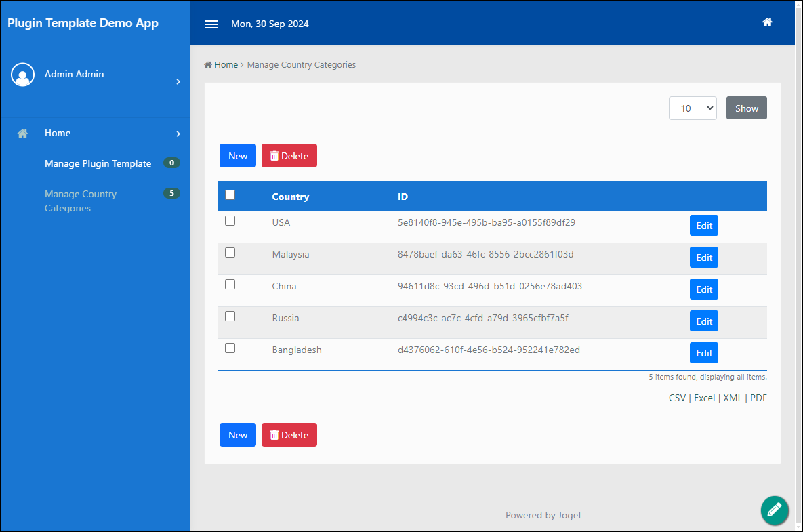Sort by the ID column header
Screen dimensions: 803x532
tap(403, 197)
